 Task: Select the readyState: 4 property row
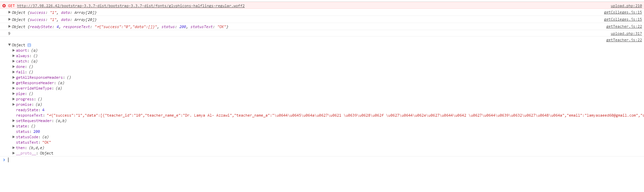tap(30, 110)
